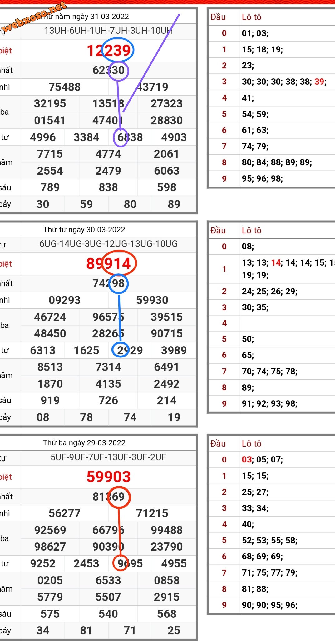335x644 pixels.
Task: Select first prize number 81369
Action: coord(108,497)
